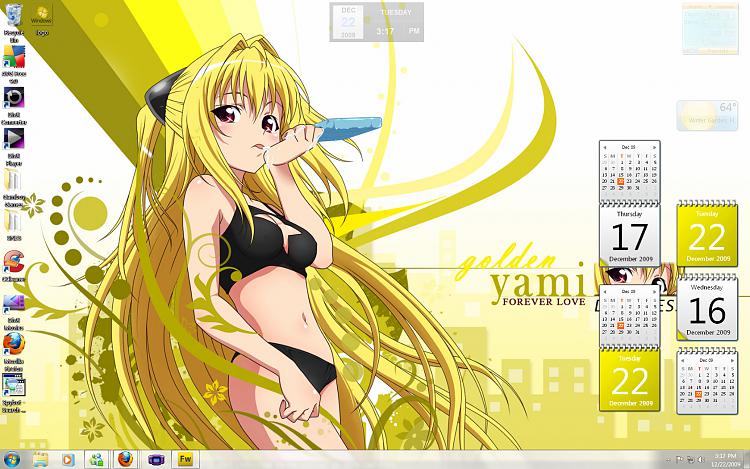Screen dimensions: 750x469
Task: Go to next month on calendar below Wednesday 16
Action: [x=732, y=360]
